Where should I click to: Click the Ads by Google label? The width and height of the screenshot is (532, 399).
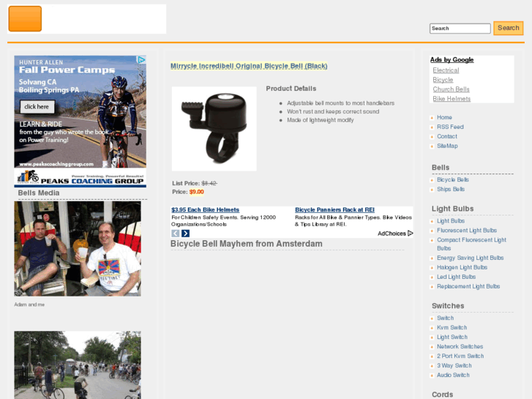(x=452, y=60)
